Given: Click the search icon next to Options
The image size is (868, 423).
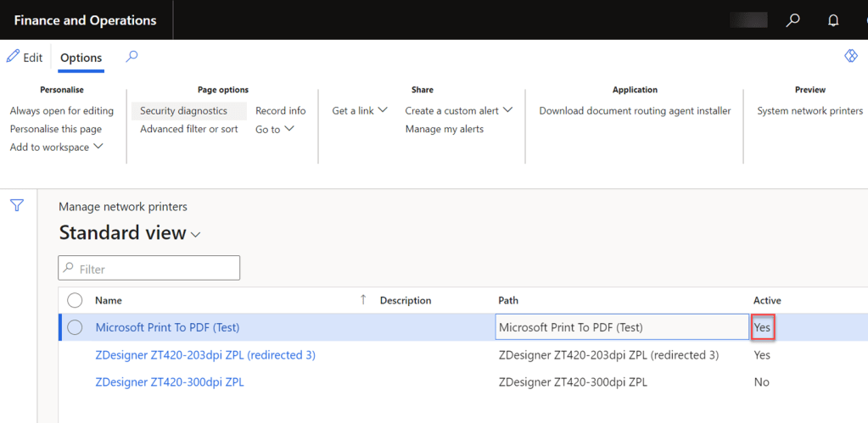Looking at the screenshot, I should coord(132,57).
